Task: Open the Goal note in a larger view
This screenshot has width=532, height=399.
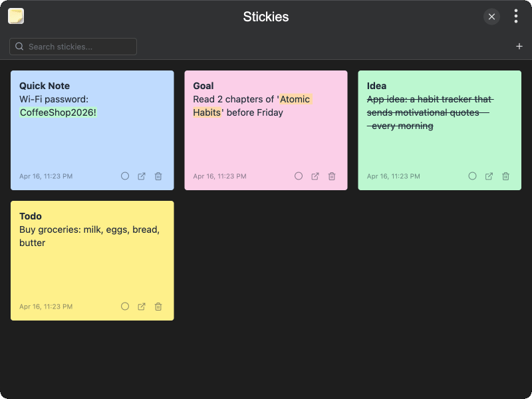Action: (315, 176)
